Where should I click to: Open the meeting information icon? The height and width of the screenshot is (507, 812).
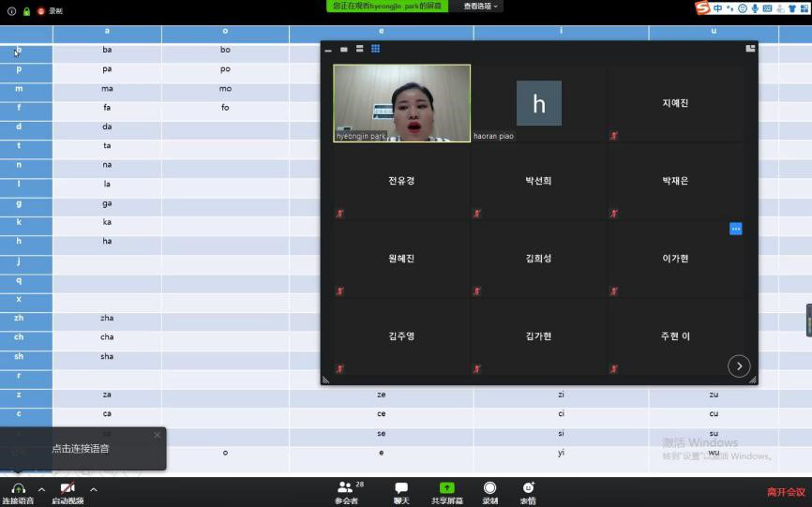click(x=11, y=11)
